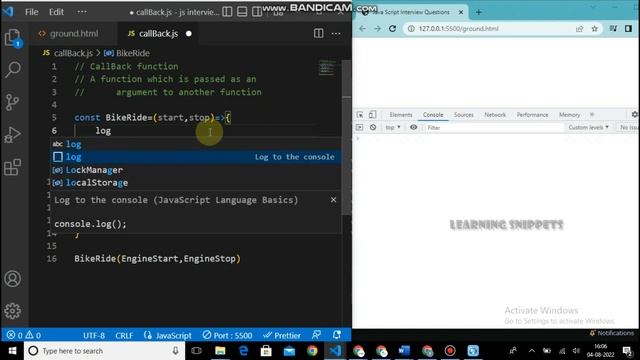The height and width of the screenshot is (360, 640).
Task: Click the console Filter field
Action: point(494,128)
